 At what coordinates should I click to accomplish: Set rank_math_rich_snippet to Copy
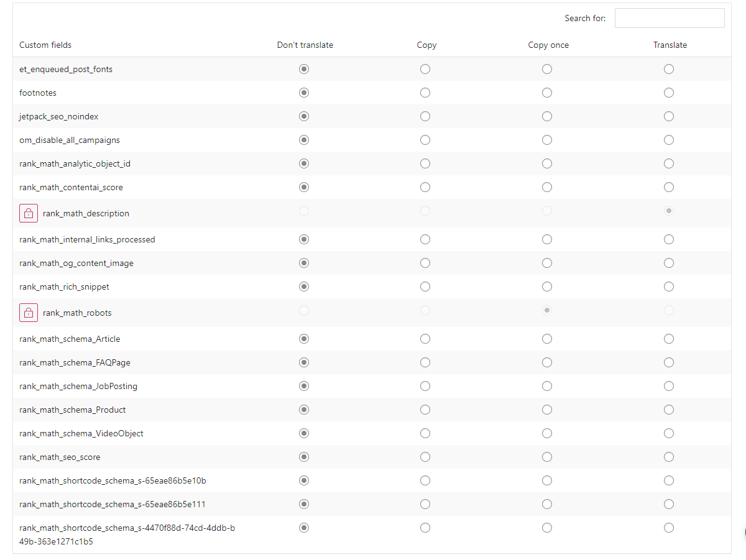(425, 287)
